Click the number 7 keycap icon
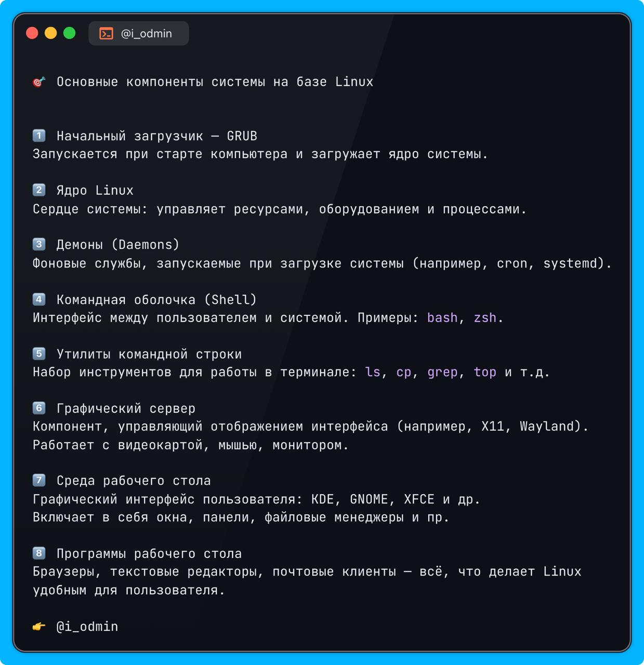 tap(39, 481)
